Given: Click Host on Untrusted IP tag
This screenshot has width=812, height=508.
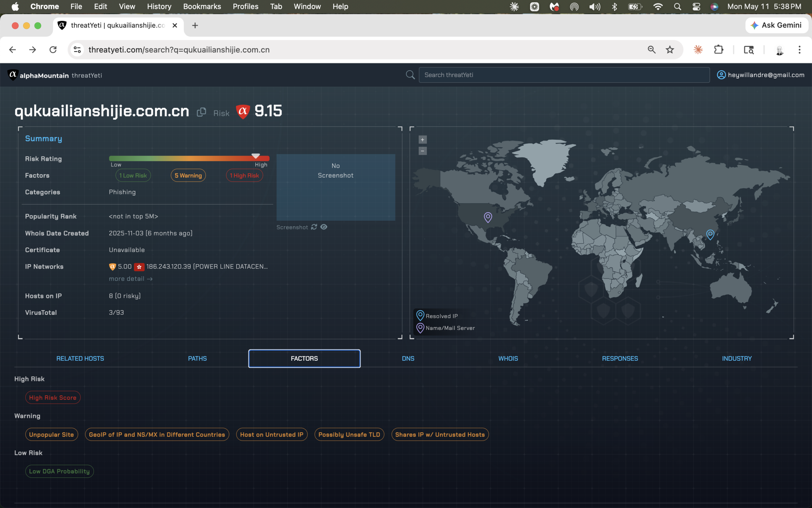Looking at the screenshot, I should (272, 434).
